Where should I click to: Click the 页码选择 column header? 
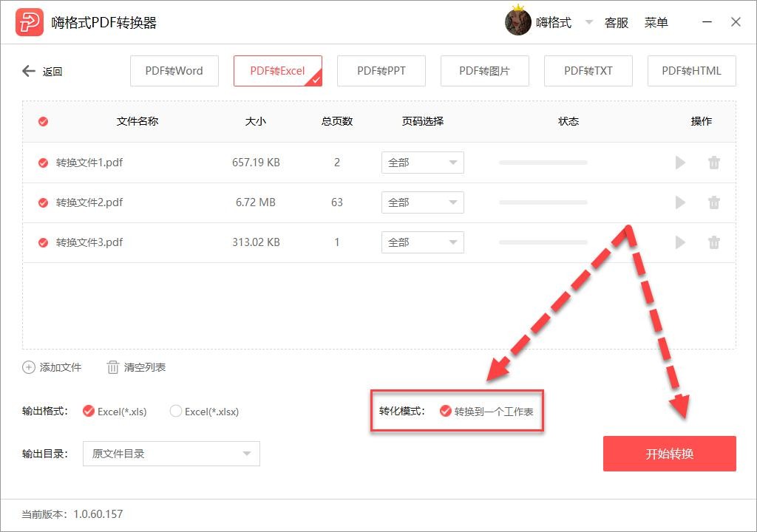coord(423,121)
